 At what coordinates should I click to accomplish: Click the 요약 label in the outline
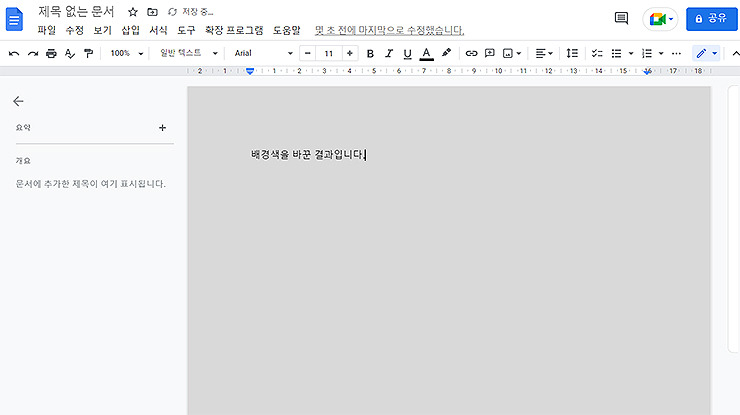coord(23,127)
